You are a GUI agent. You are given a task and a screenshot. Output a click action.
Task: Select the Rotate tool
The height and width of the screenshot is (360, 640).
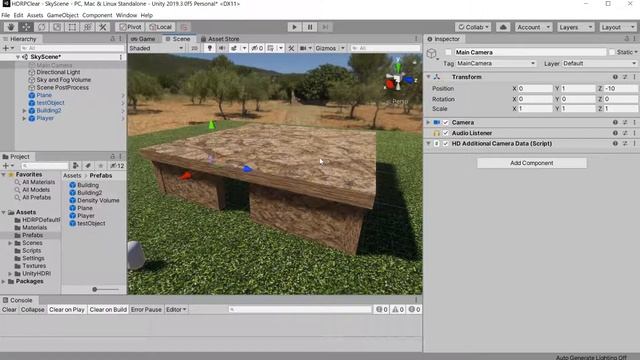42,27
